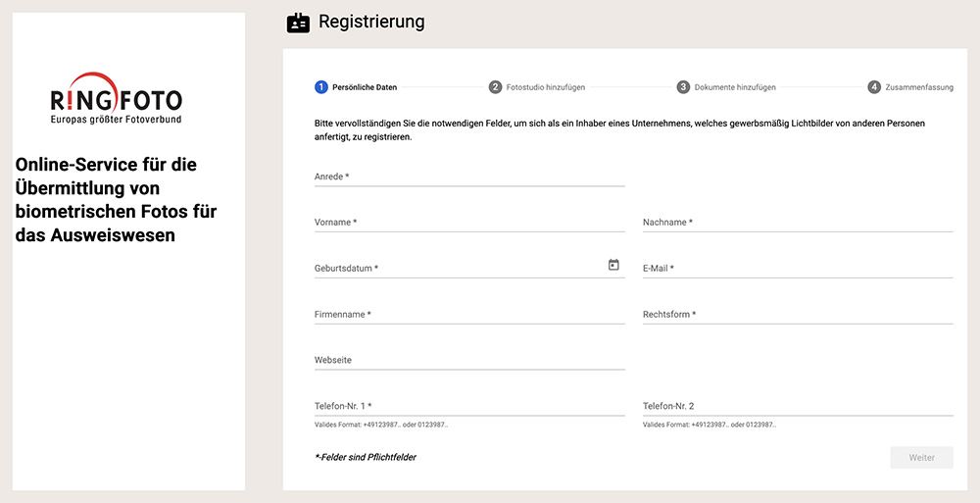Go to the Dokumente hinzufügen step label

[735, 87]
